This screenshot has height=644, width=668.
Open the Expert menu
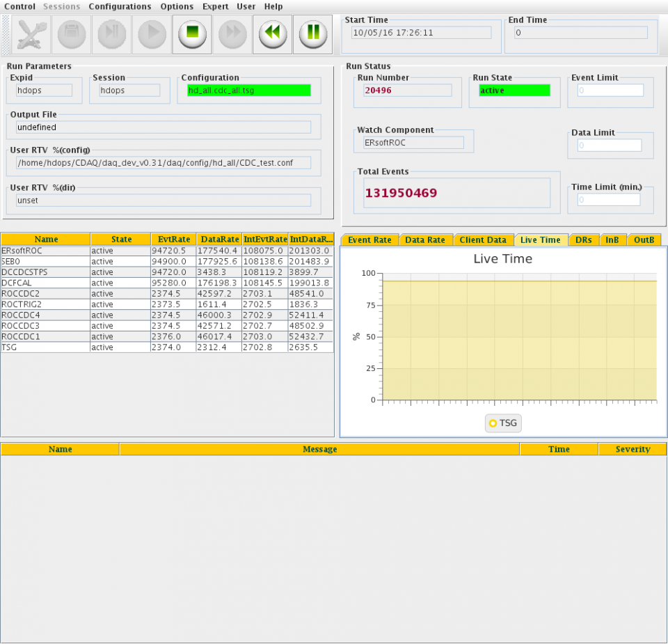(215, 6)
